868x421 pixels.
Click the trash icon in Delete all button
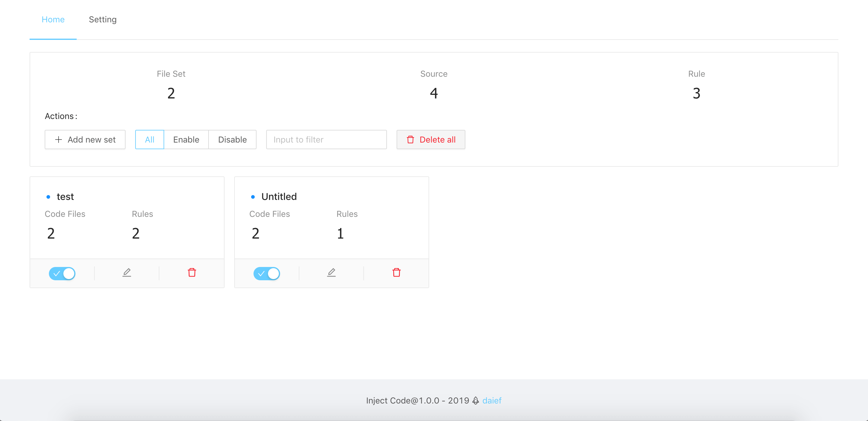click(x=410, y=140)
